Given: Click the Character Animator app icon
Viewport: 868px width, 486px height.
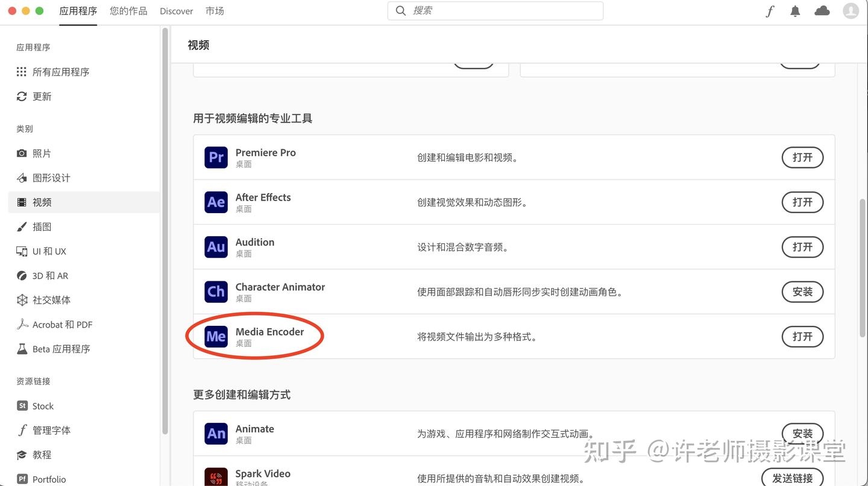Looking at the screenshot, I should tap(216, 291).
